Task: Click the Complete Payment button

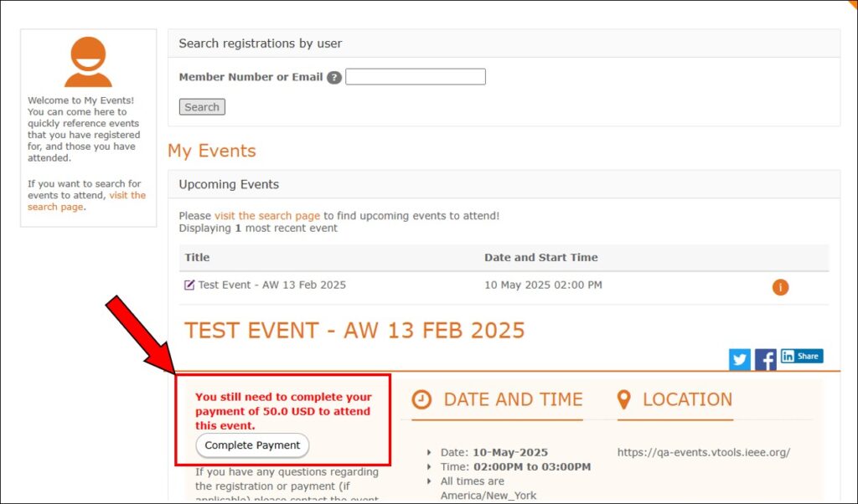Action: [252, 445]
